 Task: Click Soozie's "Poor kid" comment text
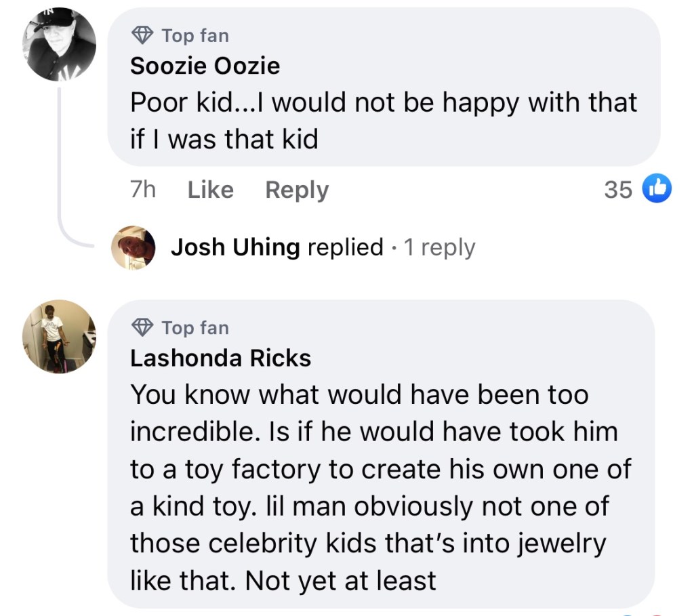[x=383, y=120]
